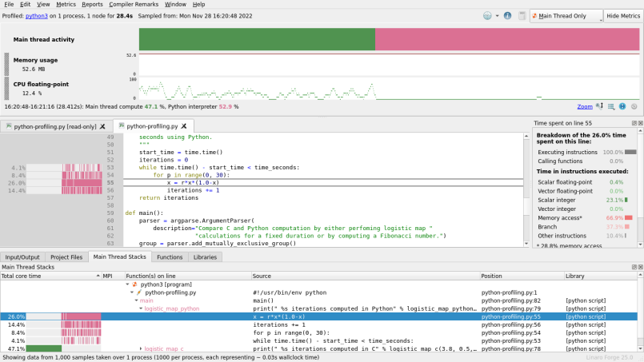The width and height of the screenshot is (644, 362).
Task: Click the green compute segment of Main thread activity
Action: [x=257, y=39]
